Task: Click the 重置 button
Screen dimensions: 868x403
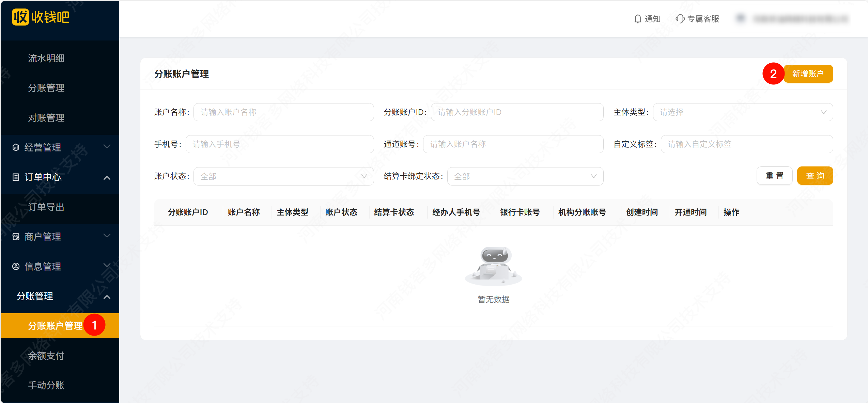Action: click(774, 176)
